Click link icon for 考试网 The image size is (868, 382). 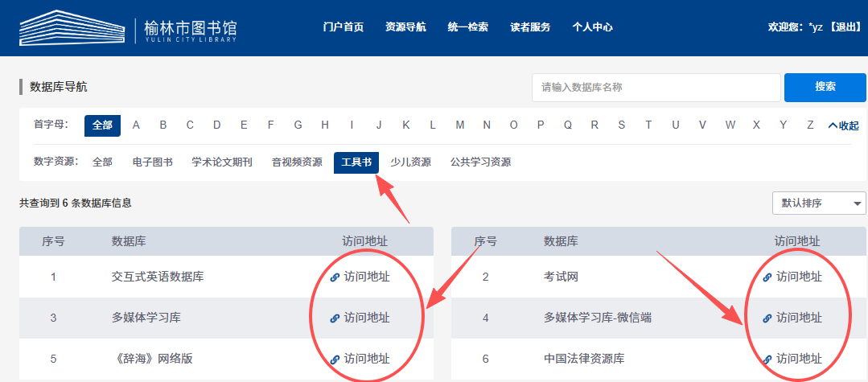767,277
